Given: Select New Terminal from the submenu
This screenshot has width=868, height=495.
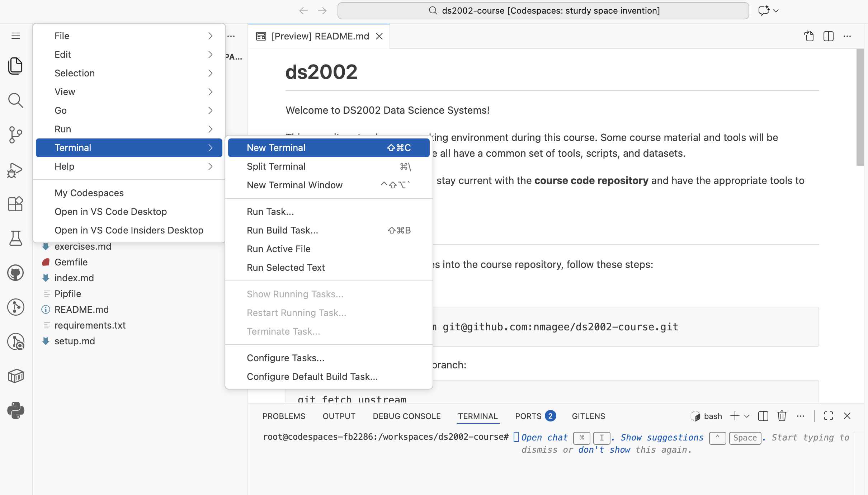Looking at the screenshot, I should click(x=329, y=148).
